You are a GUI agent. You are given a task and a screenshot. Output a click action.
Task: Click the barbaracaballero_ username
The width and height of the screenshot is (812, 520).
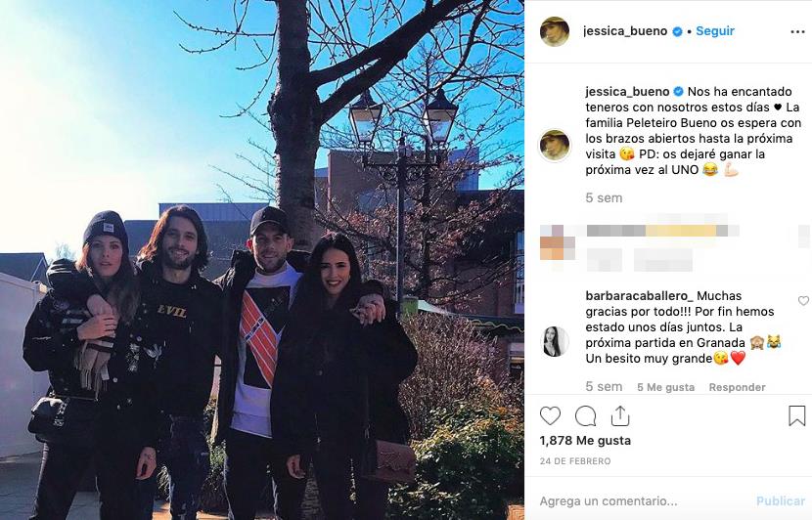point(639,296)
